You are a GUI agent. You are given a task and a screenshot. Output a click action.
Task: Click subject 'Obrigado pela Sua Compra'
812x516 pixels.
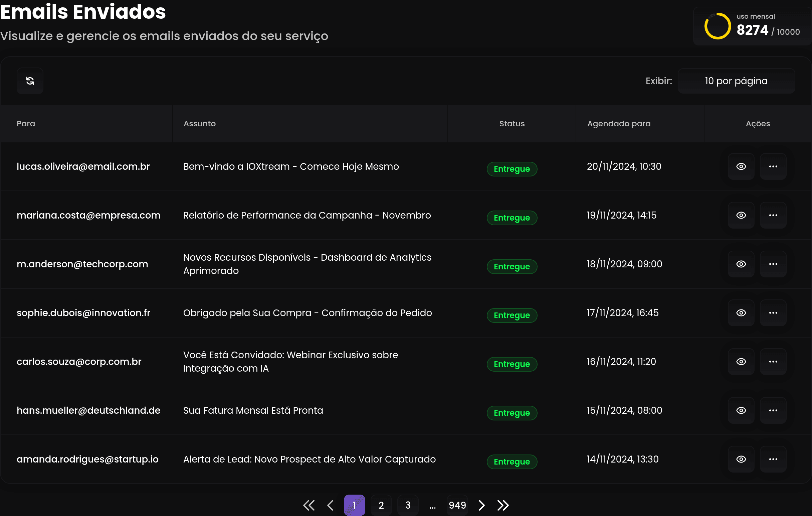(307, 313)
